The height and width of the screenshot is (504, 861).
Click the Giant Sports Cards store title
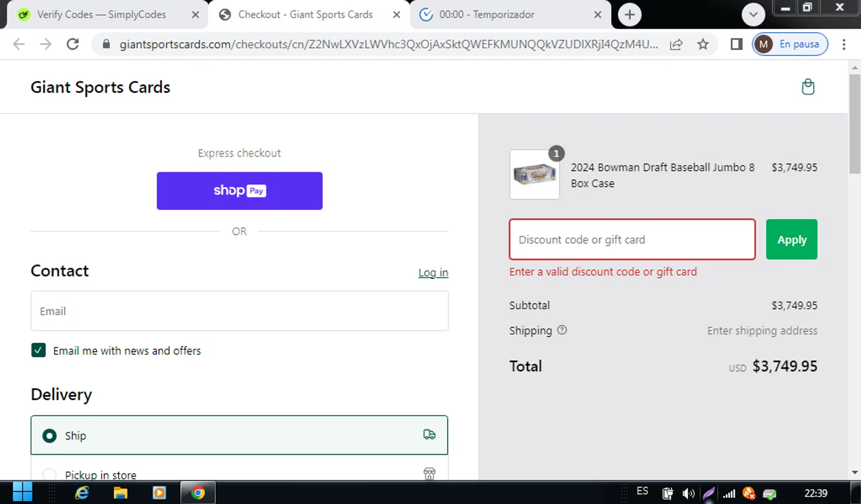(x=100, y=87)
